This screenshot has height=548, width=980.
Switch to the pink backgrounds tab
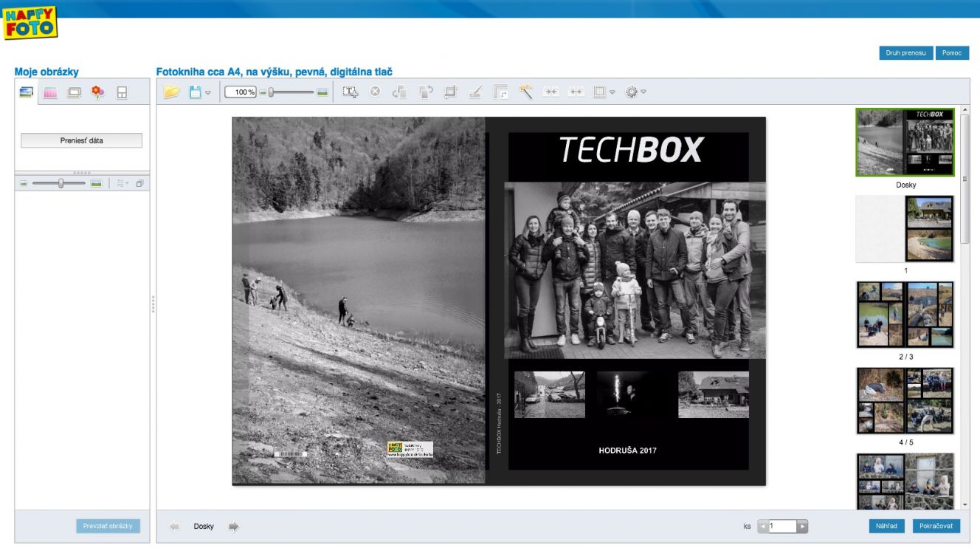50,92
